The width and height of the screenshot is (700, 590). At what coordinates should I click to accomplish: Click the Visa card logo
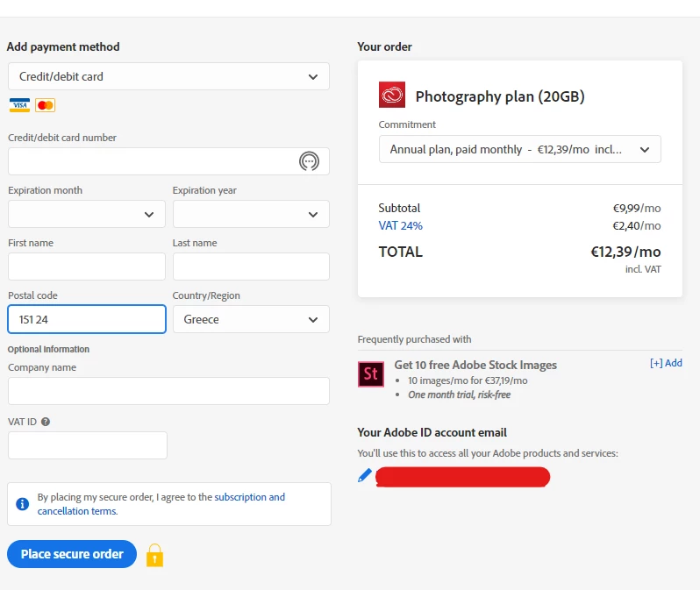pos(19,105)
